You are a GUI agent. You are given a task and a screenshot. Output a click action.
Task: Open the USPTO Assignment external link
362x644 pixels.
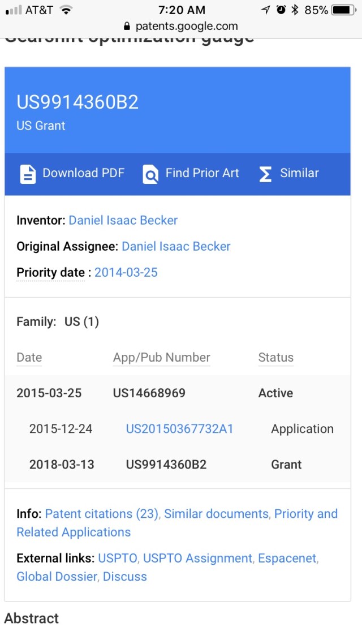tap(197, 558)
